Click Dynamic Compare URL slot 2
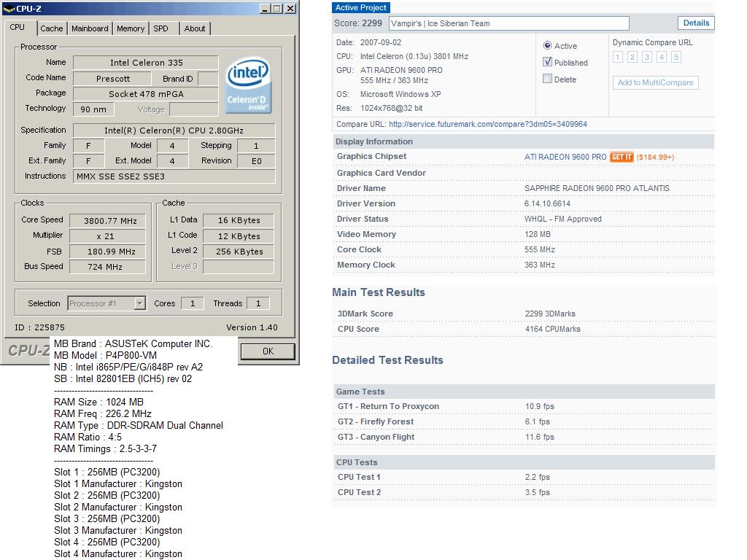The image size is (747, 560). click(632, 57)
